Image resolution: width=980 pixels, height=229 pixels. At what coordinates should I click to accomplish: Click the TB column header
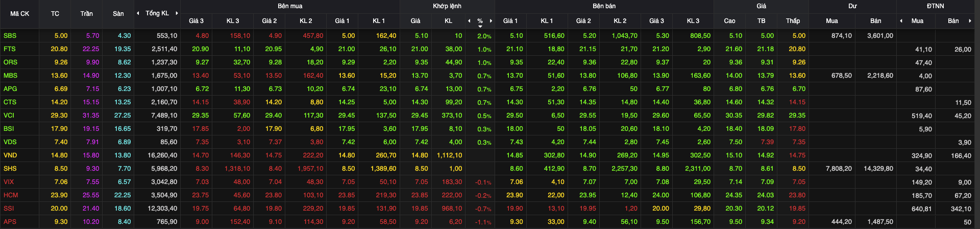tap(762, 21)
